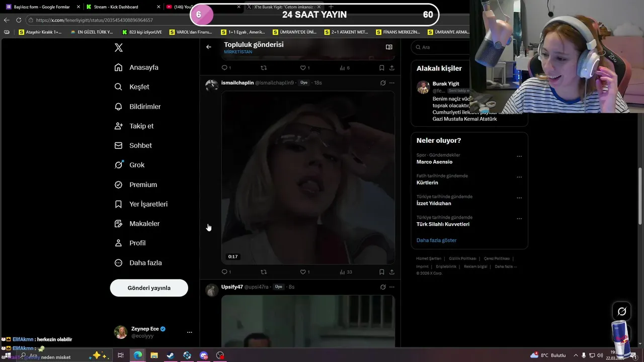644x362 pixels.
Task: Close the Başlıksız form tab
Action: click(x=78, y=7)
